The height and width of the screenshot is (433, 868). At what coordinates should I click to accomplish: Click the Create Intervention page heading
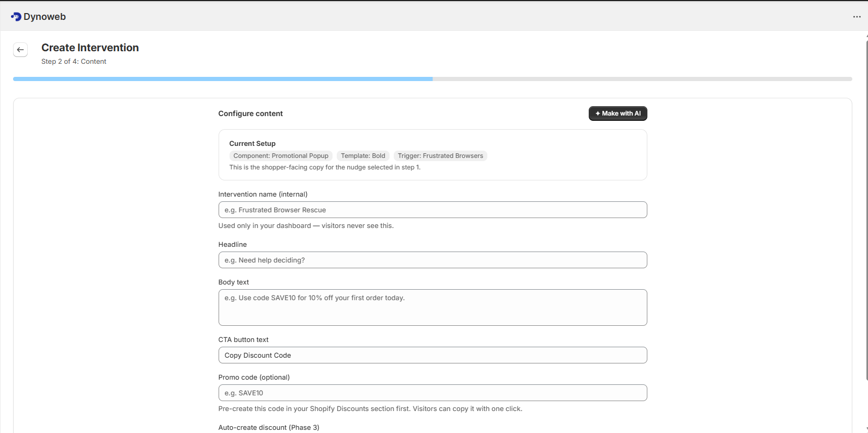tap(90, 48)
